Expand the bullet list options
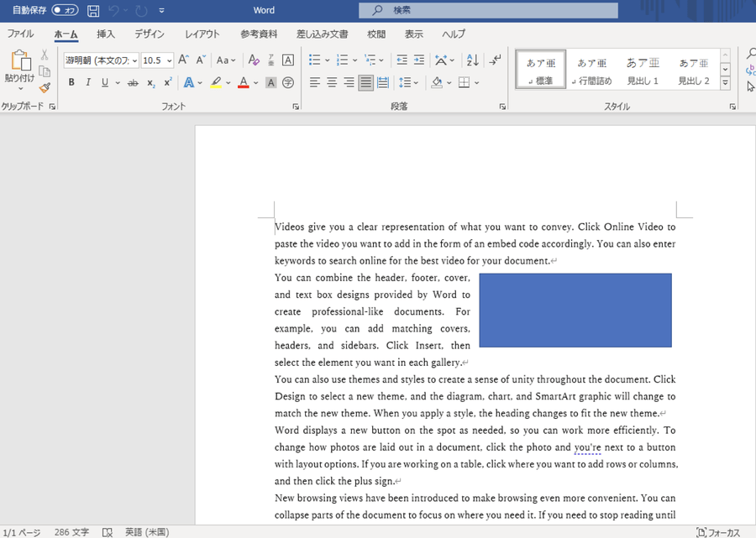756x538 pixels. pos(328,60)
